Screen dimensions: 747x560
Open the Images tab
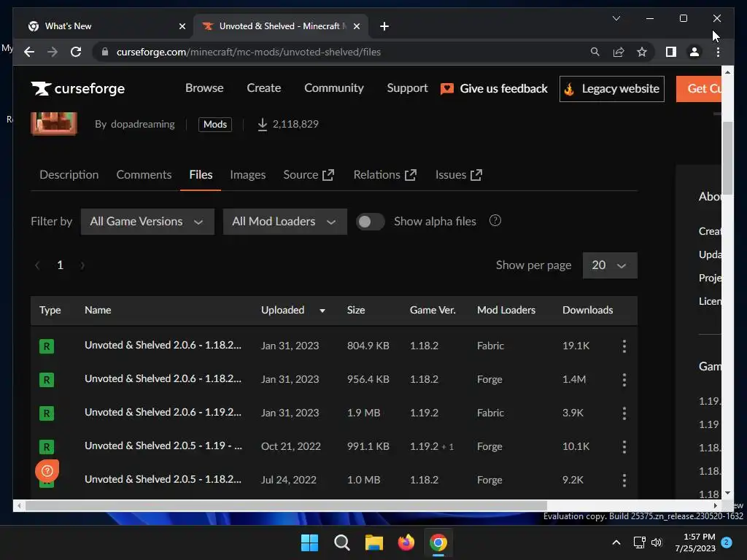pos(248,175)
